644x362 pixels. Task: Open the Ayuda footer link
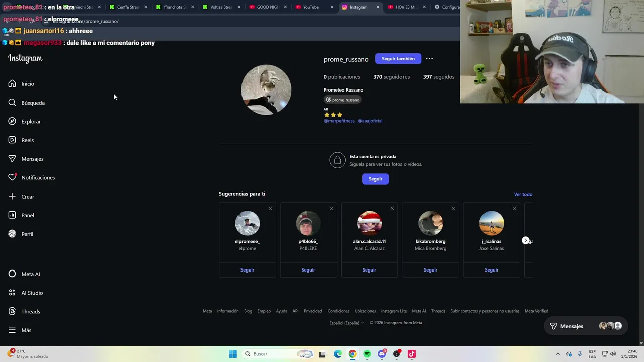[x=282, y=311]
